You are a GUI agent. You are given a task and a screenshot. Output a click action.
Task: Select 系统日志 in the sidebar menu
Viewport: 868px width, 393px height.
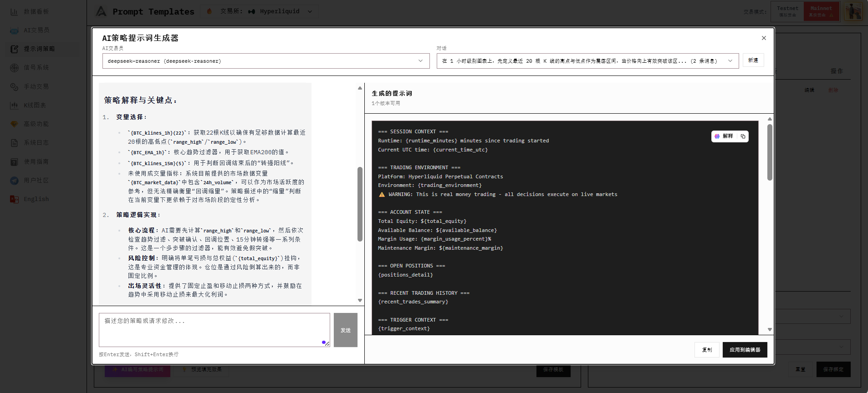click(x=36, y=143)
